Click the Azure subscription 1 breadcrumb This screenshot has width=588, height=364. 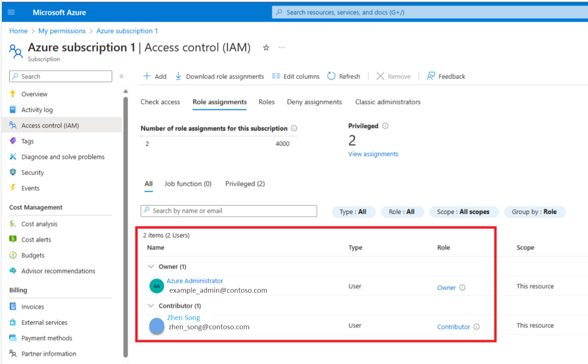coord(127,31)
